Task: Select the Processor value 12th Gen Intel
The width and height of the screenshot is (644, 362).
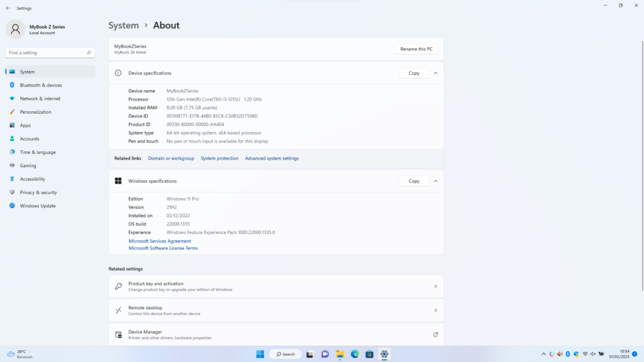Action: [214, 99]
